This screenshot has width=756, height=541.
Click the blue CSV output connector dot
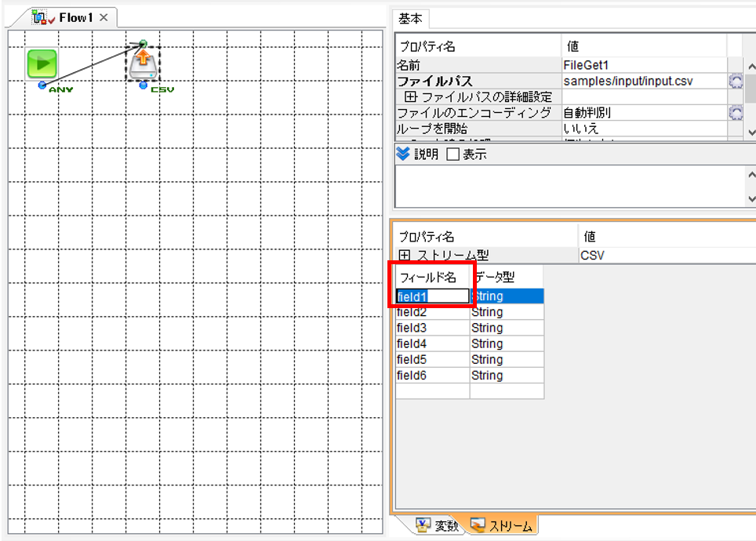tap(144, 85)
